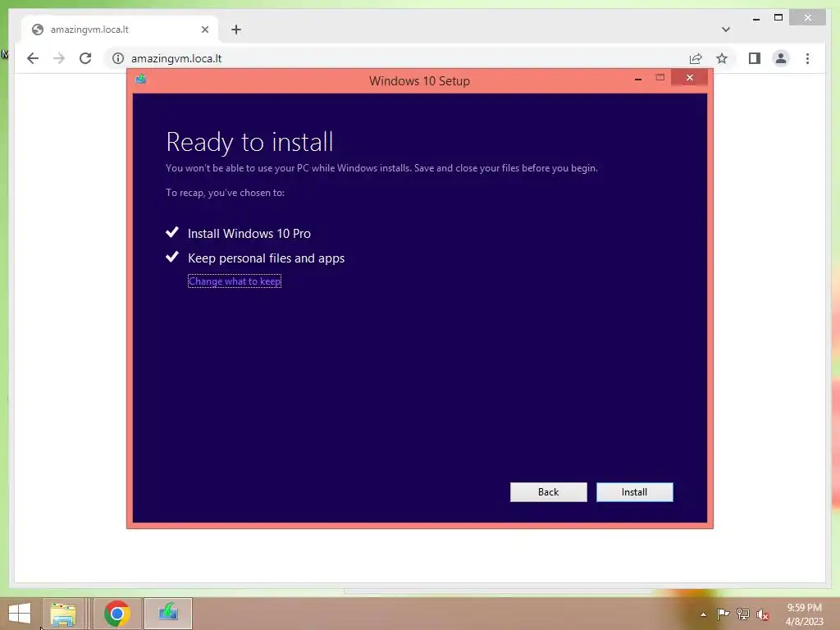Bookmark this tab with star icon
Screen dimensions: 840x630
[x=722, y=58]
